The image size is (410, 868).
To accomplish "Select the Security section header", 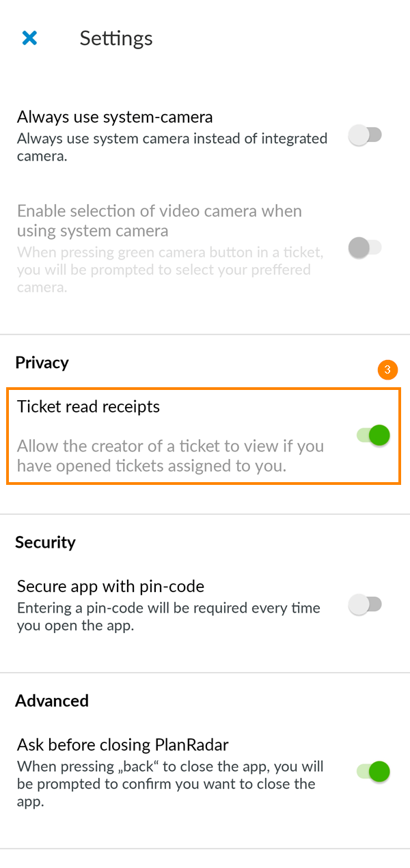I will pos(45,542).
